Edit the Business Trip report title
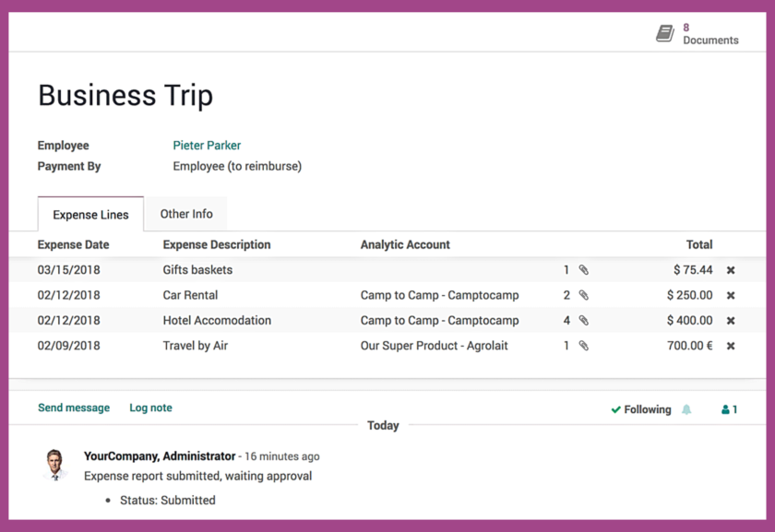The width and height of the screenshot is (775, 532). point(125,95)
